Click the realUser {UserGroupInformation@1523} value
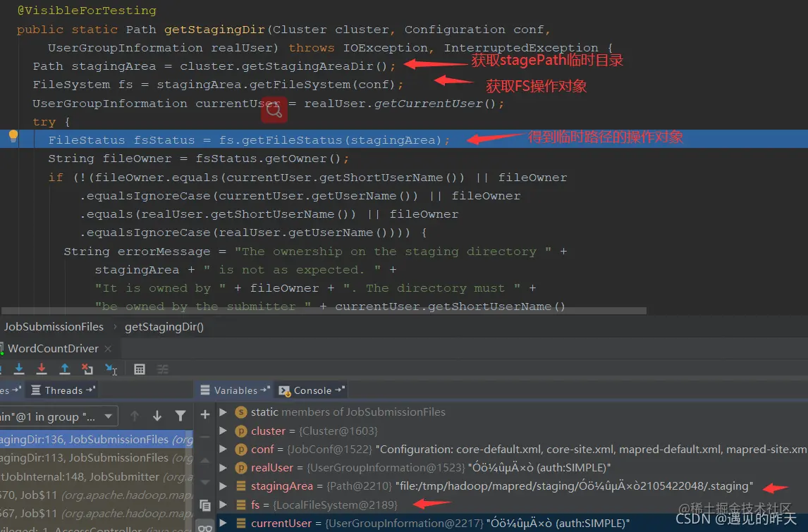808x532 pixels. [x=386, y=468]
